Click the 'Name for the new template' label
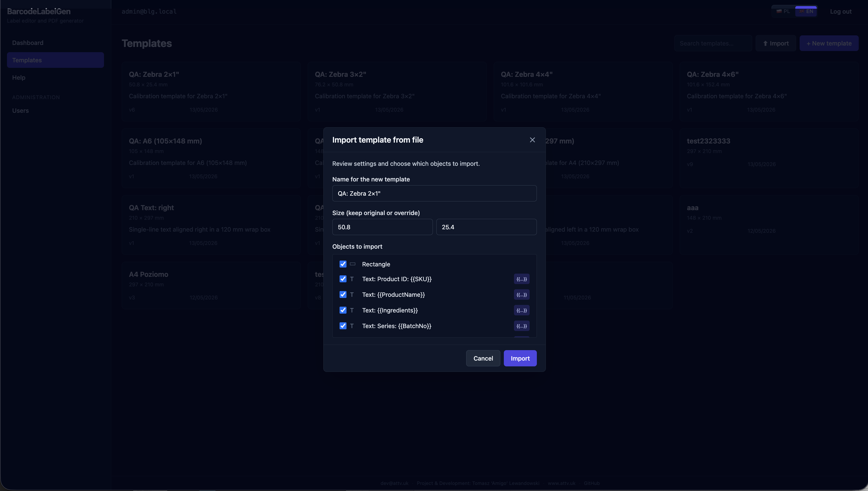This screenshot has height=491, width=868. point(371,179)
